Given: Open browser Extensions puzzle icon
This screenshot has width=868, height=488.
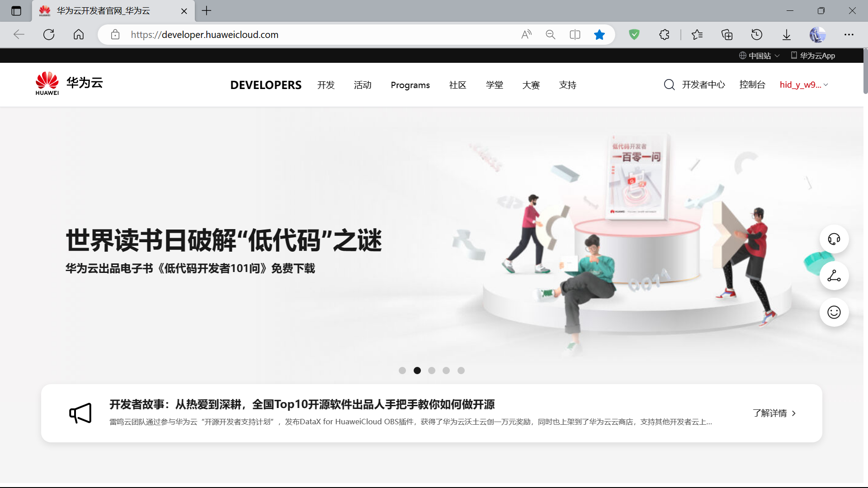Looking at the screenshot, I should (664, 35).
